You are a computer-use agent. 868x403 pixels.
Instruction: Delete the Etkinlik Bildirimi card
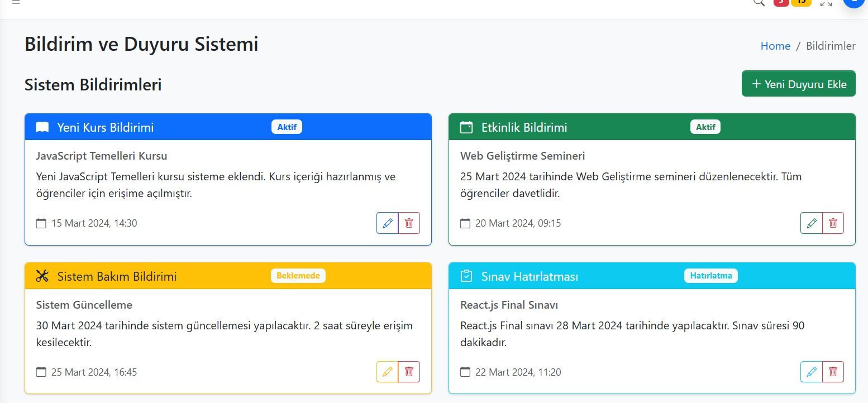tap(833, 223)
